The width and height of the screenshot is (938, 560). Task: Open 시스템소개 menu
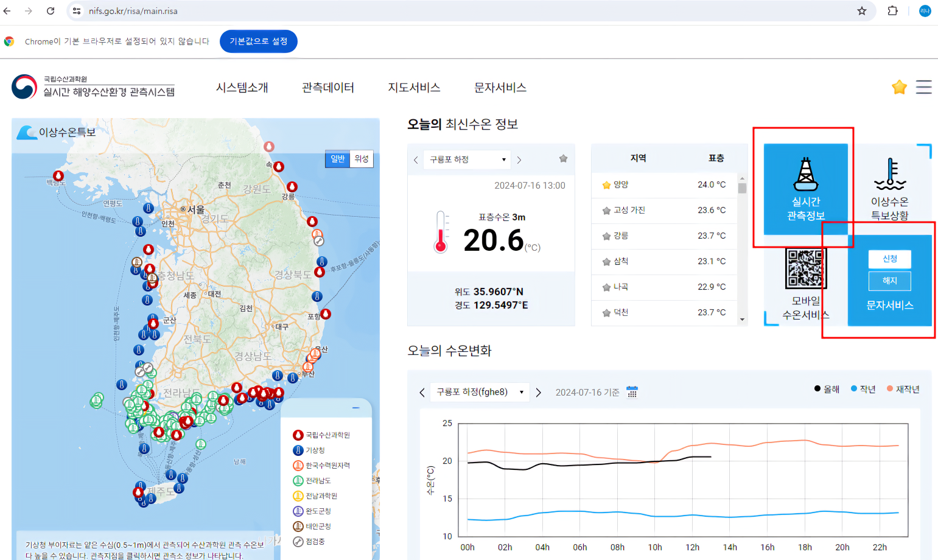(242, 88)
